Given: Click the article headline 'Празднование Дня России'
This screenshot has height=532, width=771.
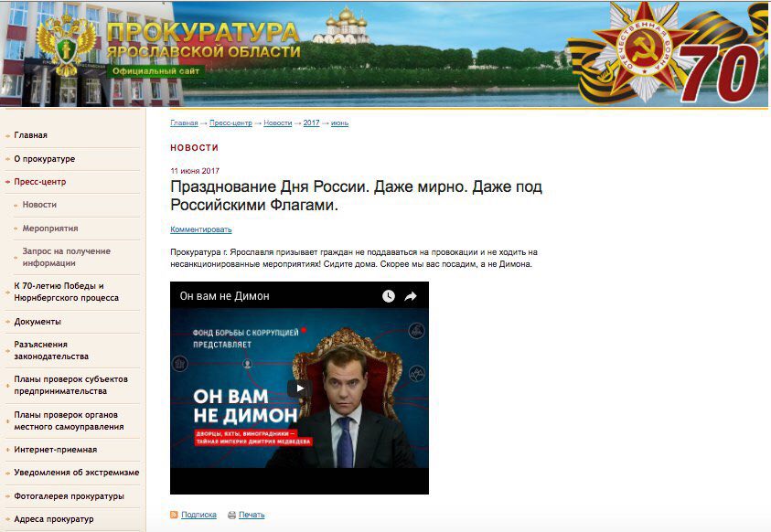Looking at the screenshot, I should (356, 196).
